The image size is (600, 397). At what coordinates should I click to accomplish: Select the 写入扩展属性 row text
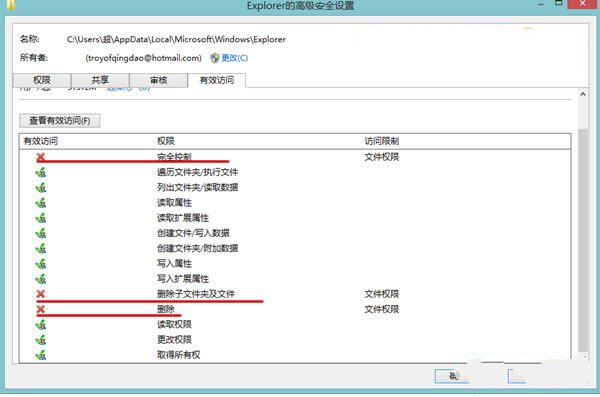(x=183, y=279)
